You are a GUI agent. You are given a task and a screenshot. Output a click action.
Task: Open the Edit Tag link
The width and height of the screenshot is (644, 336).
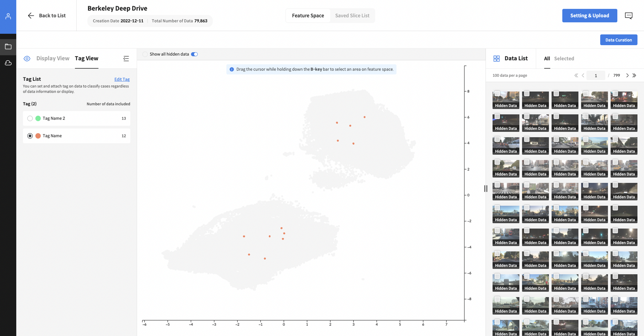pyautogui.click(x=122, y=79)
